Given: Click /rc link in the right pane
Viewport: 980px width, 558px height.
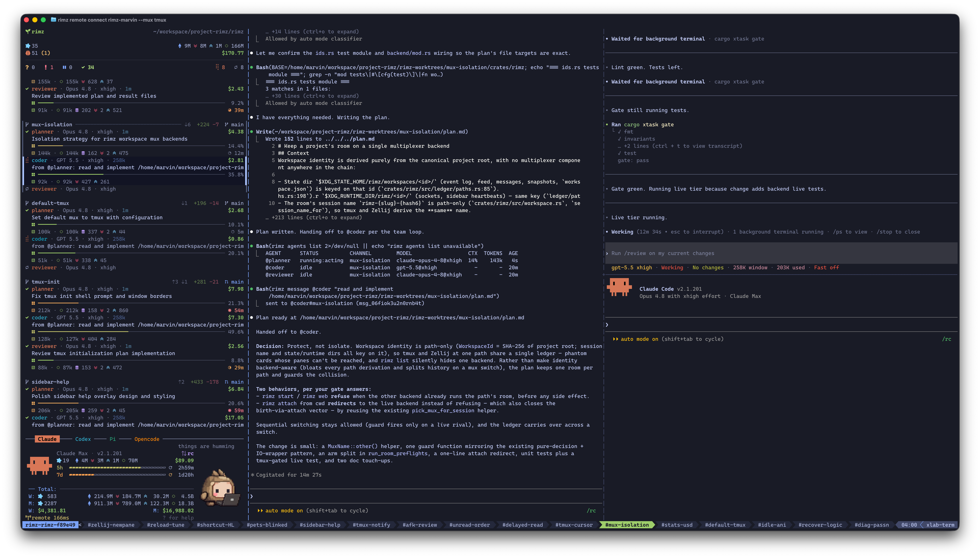Looking at the screenshot, I should (x=946, y=339).
